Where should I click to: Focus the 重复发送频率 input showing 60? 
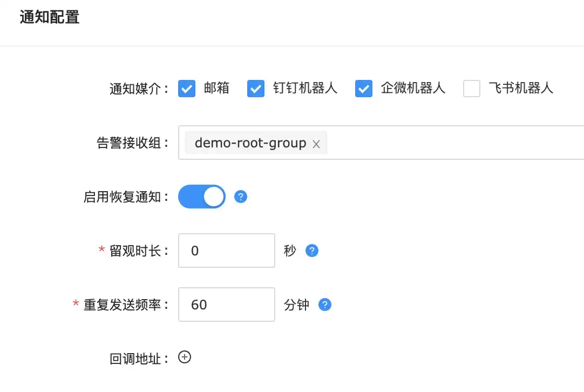click(227, 305)
